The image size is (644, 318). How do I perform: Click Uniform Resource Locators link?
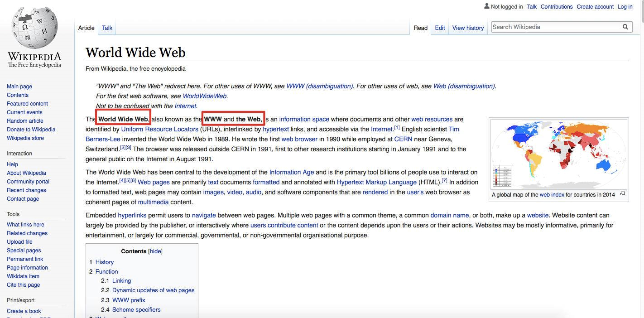[159, 129]
